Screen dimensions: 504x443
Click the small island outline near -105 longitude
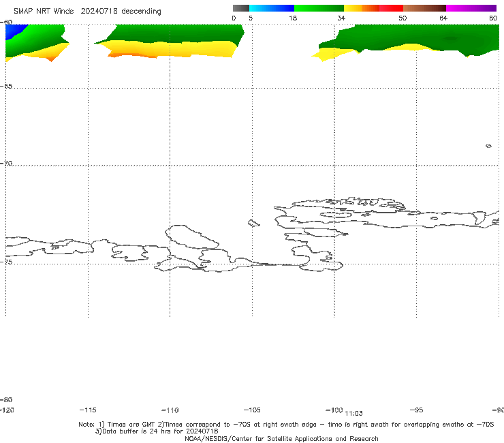(x=254, y=223)
